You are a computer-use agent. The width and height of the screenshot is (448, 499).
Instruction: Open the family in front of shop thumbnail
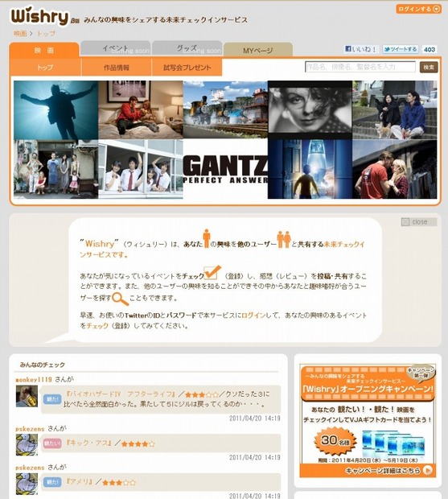click(56, 169)
